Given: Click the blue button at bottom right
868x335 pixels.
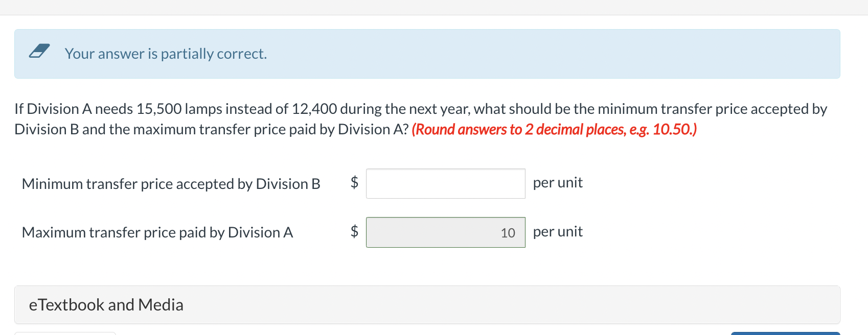Looking at the screenshot, I should coord(785,332).
